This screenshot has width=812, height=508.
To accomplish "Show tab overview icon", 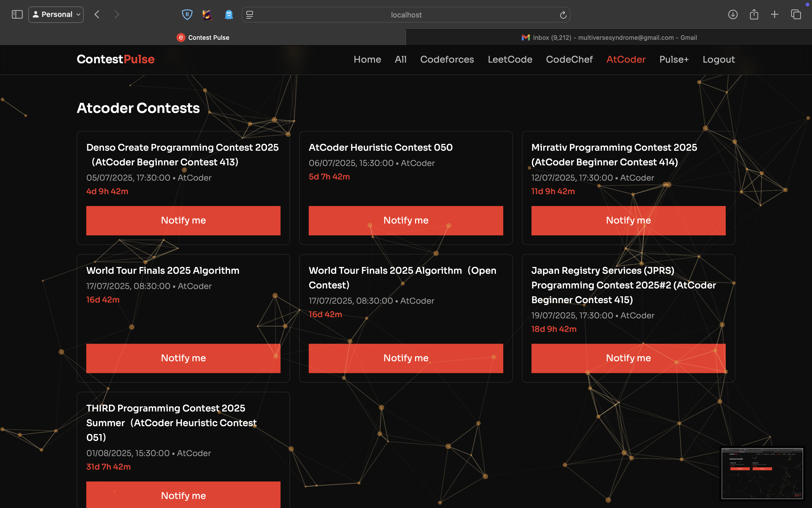I will [796, 14].
